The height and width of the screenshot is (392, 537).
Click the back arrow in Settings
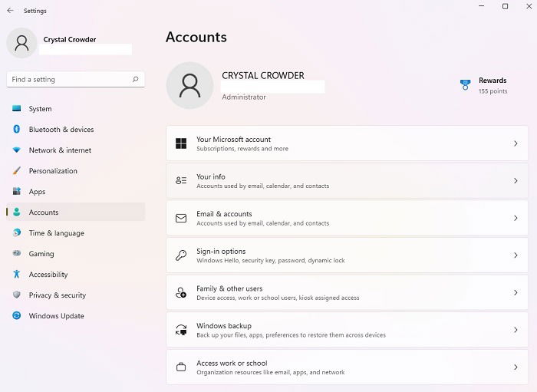(10, 11)
